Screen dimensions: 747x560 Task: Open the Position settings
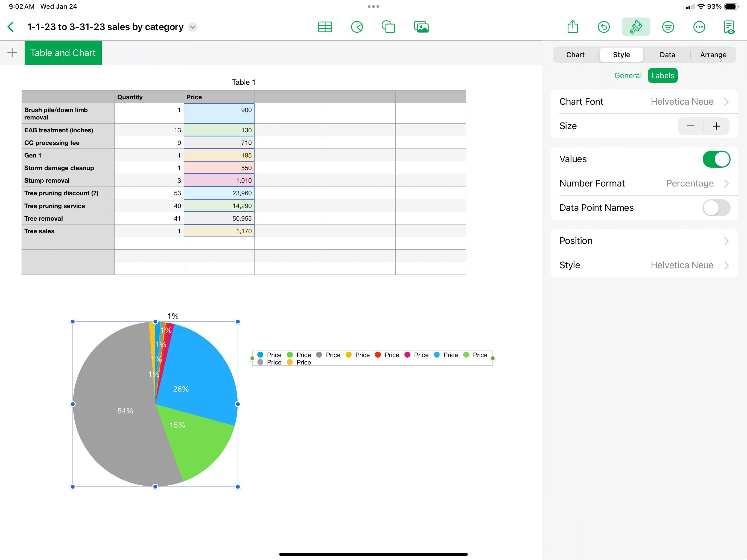[x=645, y=240]
